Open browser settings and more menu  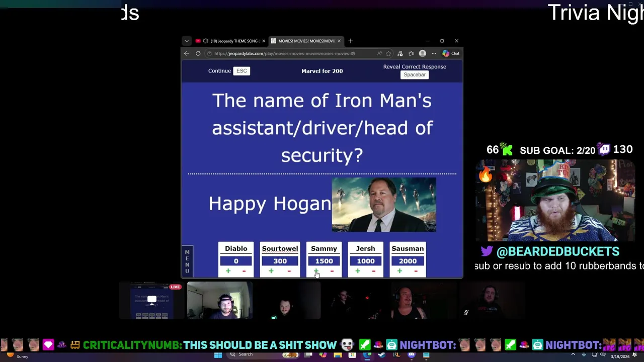[434, 53]
